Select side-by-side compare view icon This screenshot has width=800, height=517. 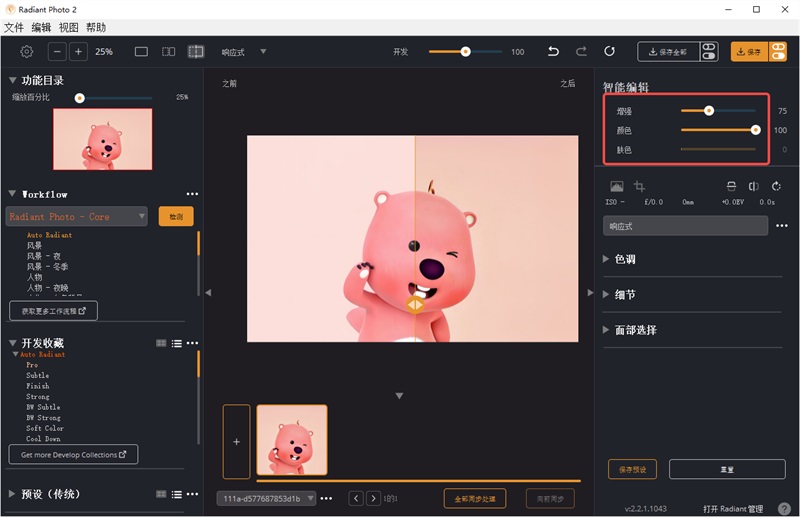pos(169,52)
